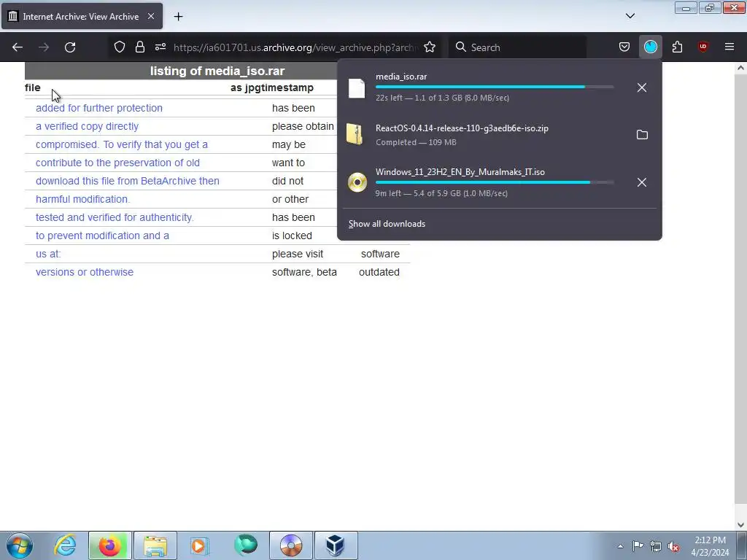Open link 'compromised. To verify that you get a'
This screenshot has width=747, height=560.
tap(122, 144)
